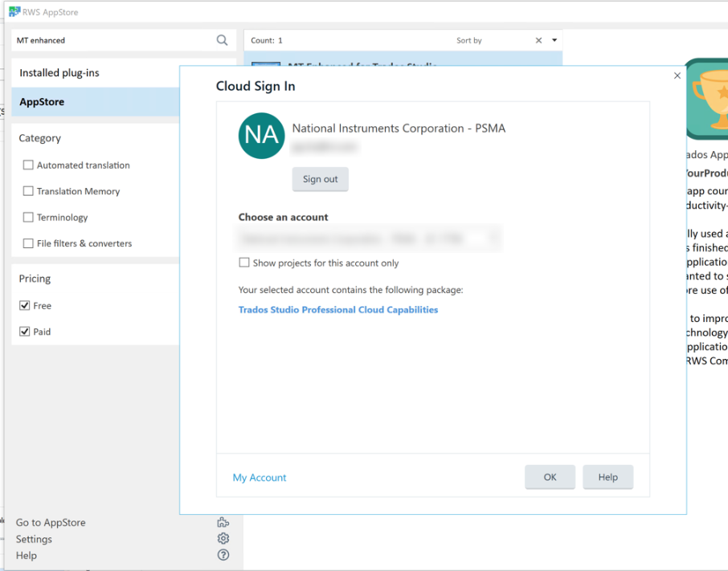Click the Category heading
728x571 pixels.
tap(40, 138)
